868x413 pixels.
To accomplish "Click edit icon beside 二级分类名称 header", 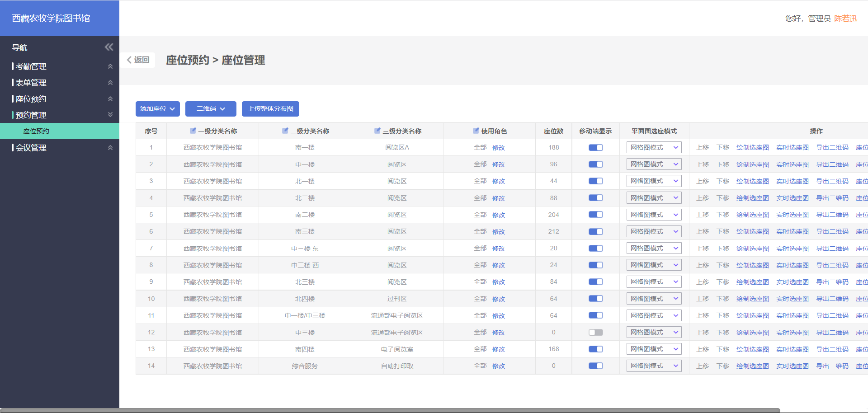I will pyautogui.click(x=285, y=131).
